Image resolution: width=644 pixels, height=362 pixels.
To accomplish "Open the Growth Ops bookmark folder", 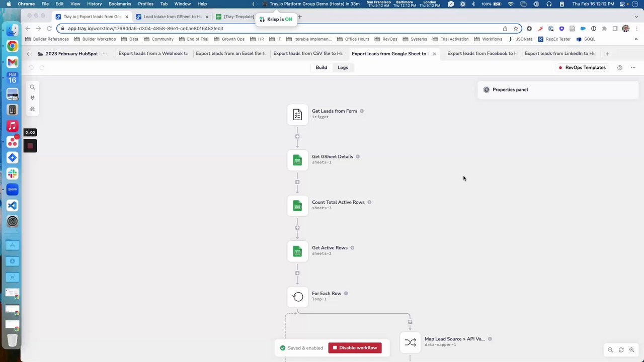I will [229, 39].
